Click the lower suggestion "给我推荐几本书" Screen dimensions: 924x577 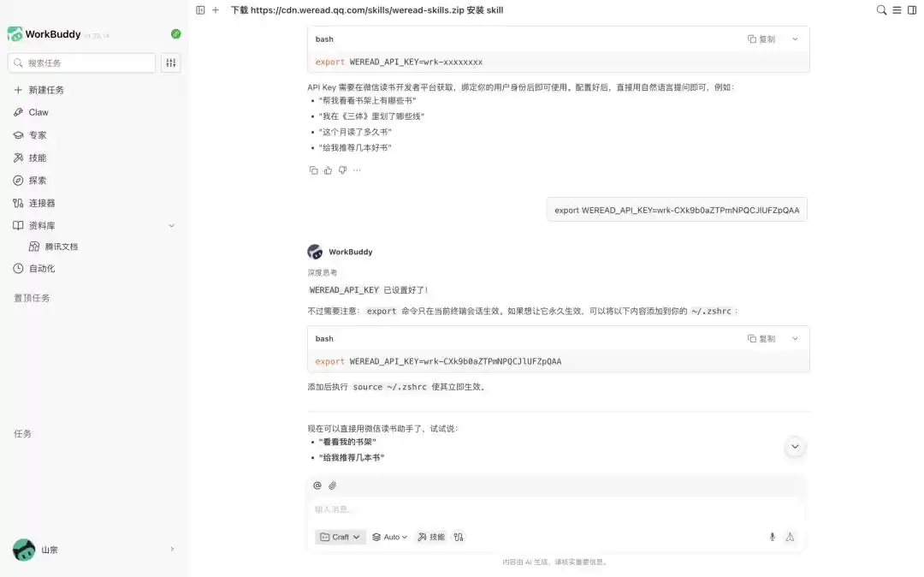click(352, 458)
